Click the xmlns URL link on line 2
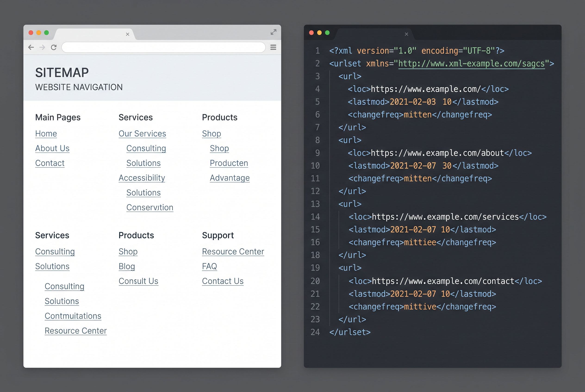 click(x=471, y=64)
